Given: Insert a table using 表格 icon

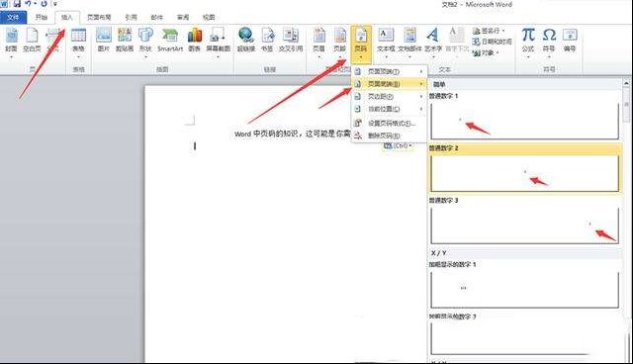Looking at the screenshot, I should point(78,43).
